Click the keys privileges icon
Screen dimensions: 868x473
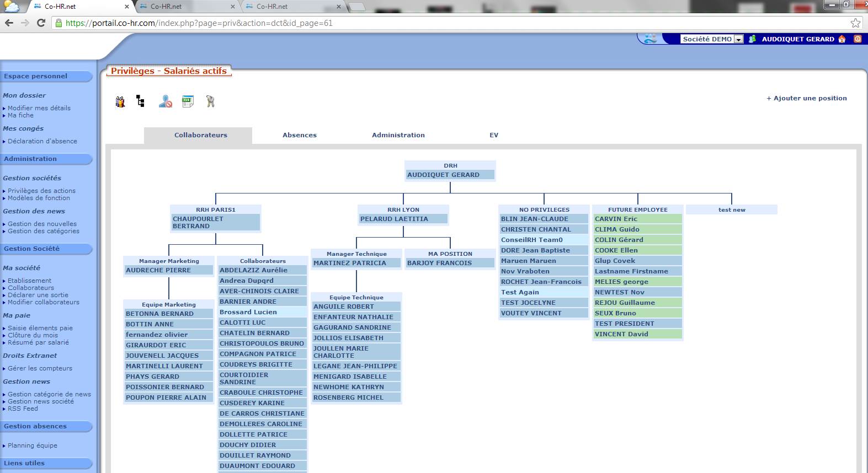coord(210,101)
